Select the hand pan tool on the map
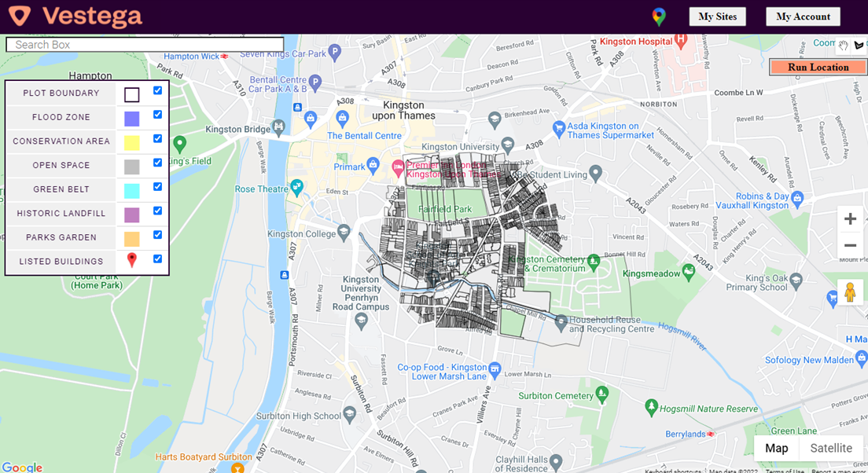 coord(844,46)
